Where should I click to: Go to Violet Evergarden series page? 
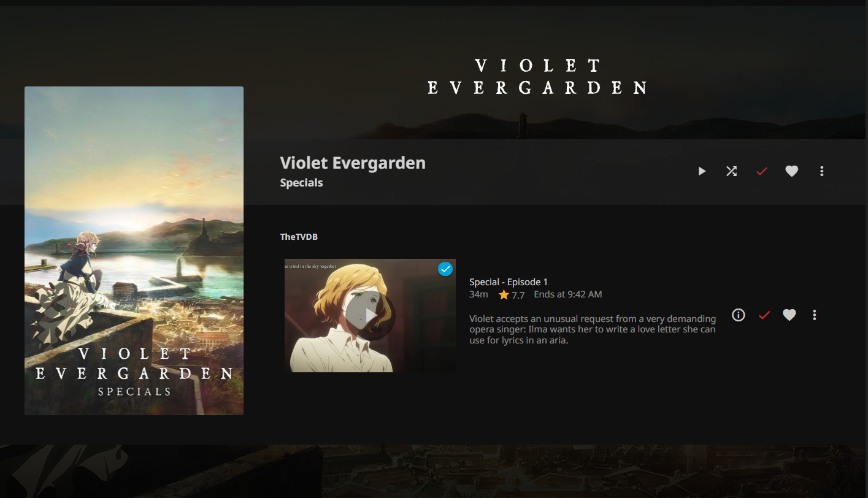353,163
